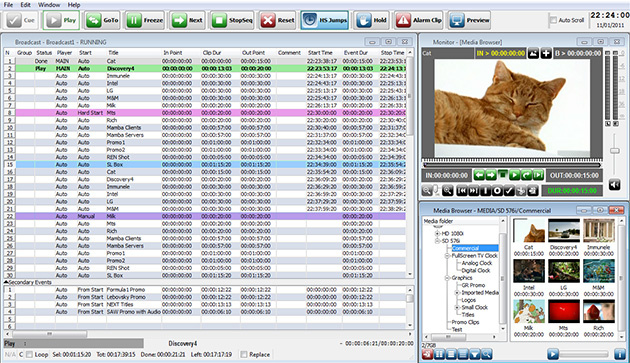The height and width of the screenshot is (363, 630).
Task: Collapse the Graphics folder
Action: tap(447, 278)
